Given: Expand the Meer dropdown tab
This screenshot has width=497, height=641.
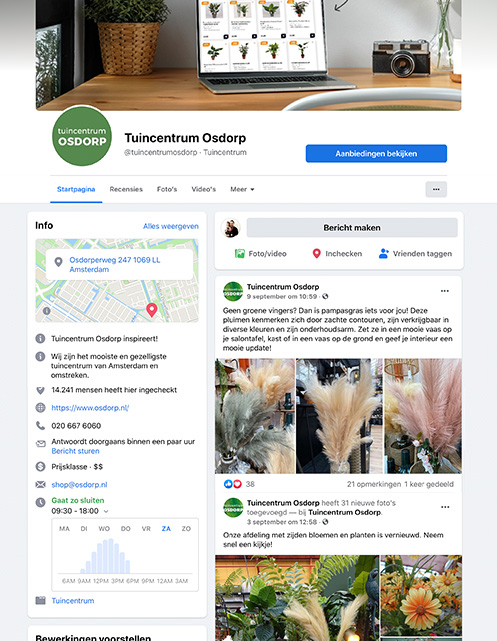Looking at the screenshot, I should [x=242, y=189].
